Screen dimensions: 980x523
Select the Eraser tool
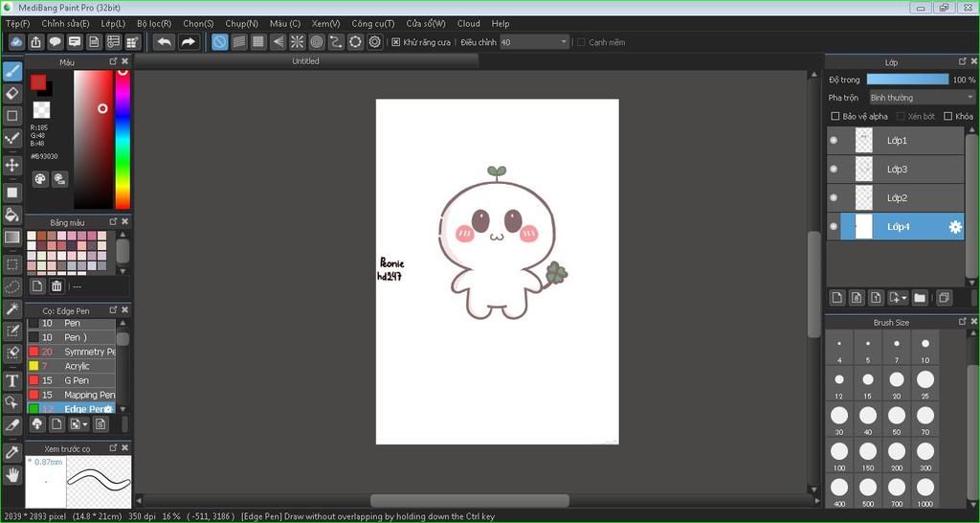[x=11, y=94]
